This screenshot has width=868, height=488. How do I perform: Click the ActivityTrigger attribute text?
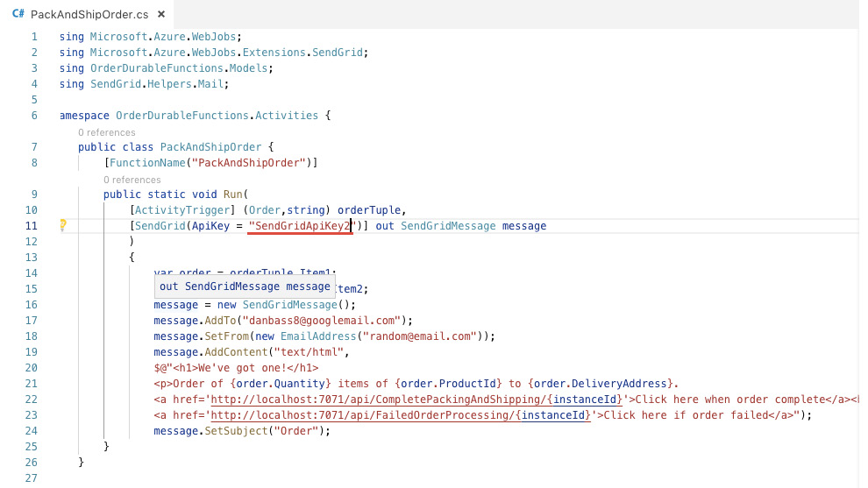click(x=182, y=210)
